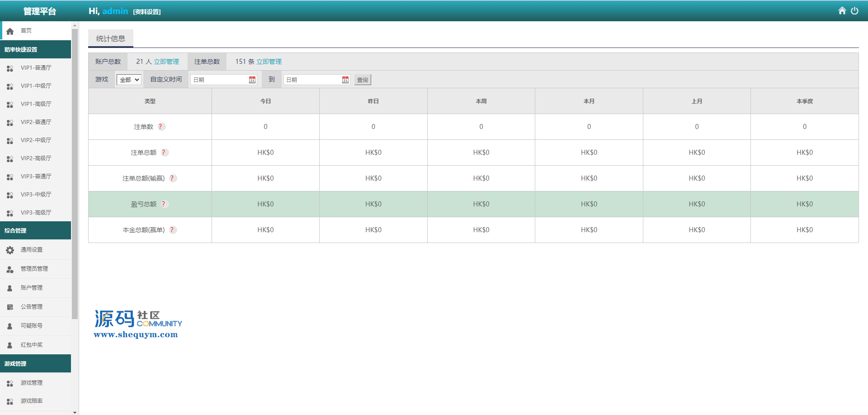Click the 本季度 column header
Screen dimensions: 868x415
[x=805, y=101]
